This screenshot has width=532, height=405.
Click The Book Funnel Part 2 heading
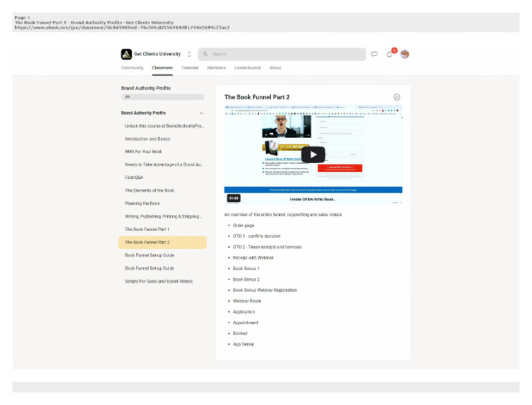click(x=257, y=97)
